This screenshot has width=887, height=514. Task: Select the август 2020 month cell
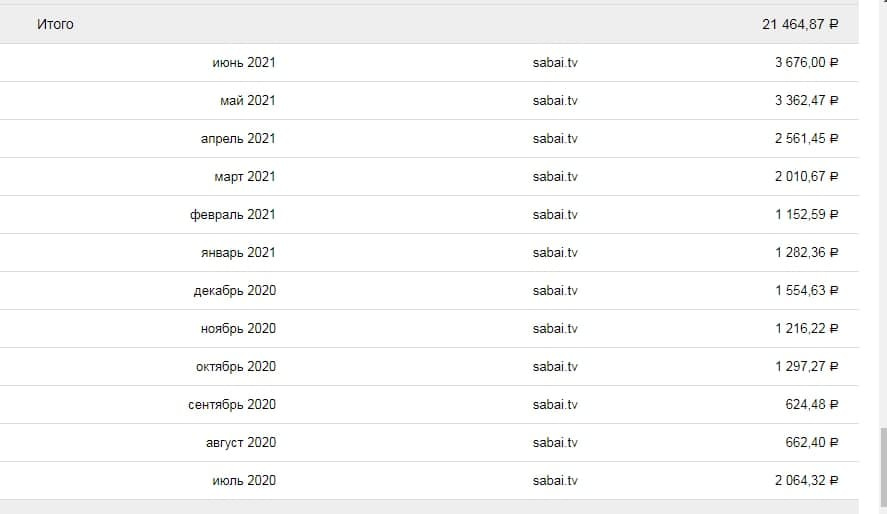click(x=239, y=442)
